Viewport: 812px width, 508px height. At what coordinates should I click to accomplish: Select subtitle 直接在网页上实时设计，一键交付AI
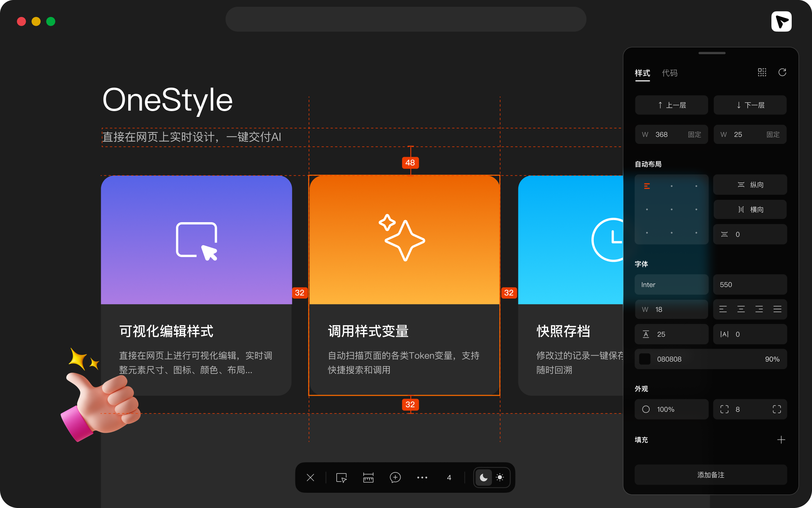click(191, 137)
